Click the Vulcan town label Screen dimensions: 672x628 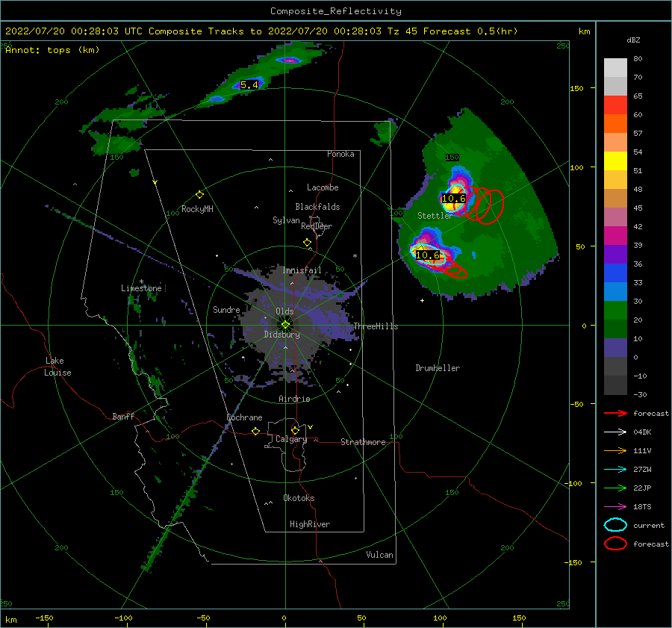point(380,555)
